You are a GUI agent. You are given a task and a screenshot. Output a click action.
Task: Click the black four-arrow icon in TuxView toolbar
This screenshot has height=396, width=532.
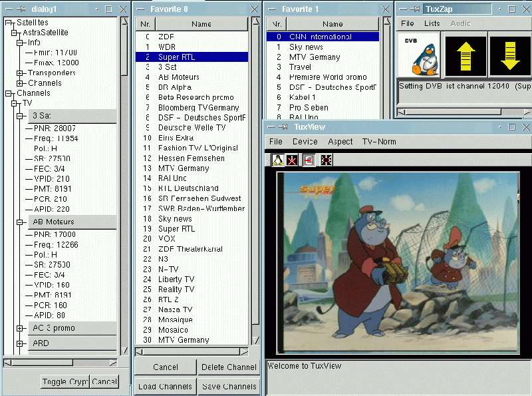[326, 160]
